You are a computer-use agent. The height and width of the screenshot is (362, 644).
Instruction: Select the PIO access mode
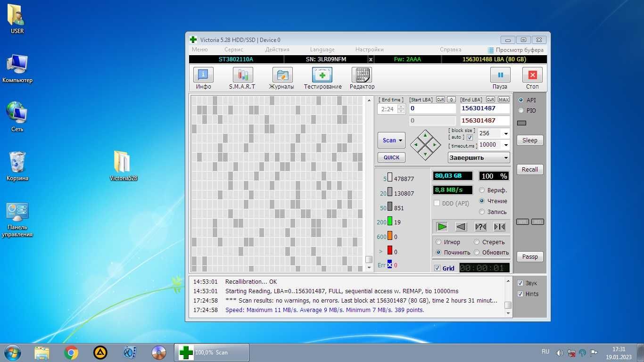[x=521, y=110]
